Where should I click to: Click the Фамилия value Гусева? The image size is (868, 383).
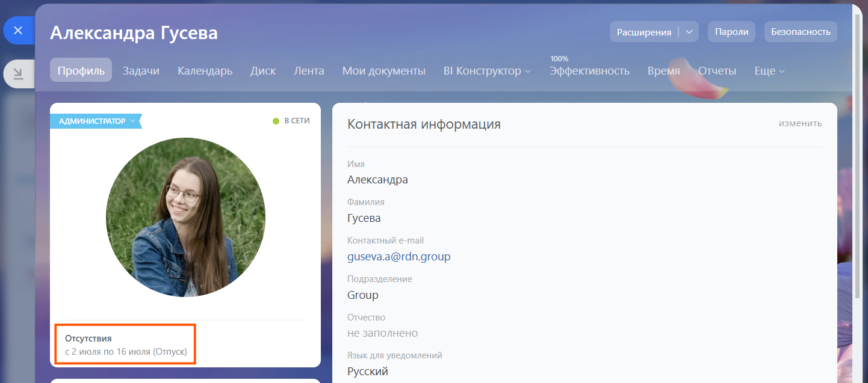point(364,218)
